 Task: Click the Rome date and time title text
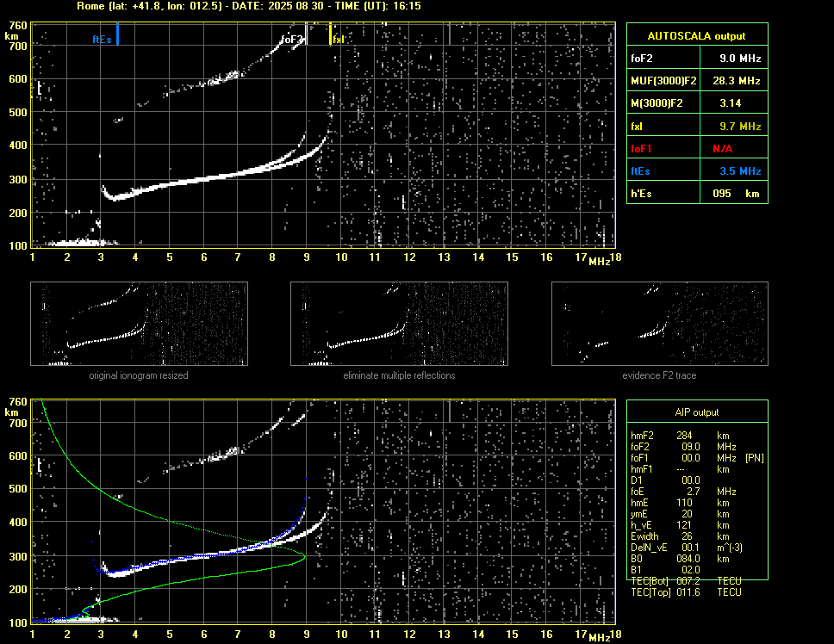click(249, 6)
